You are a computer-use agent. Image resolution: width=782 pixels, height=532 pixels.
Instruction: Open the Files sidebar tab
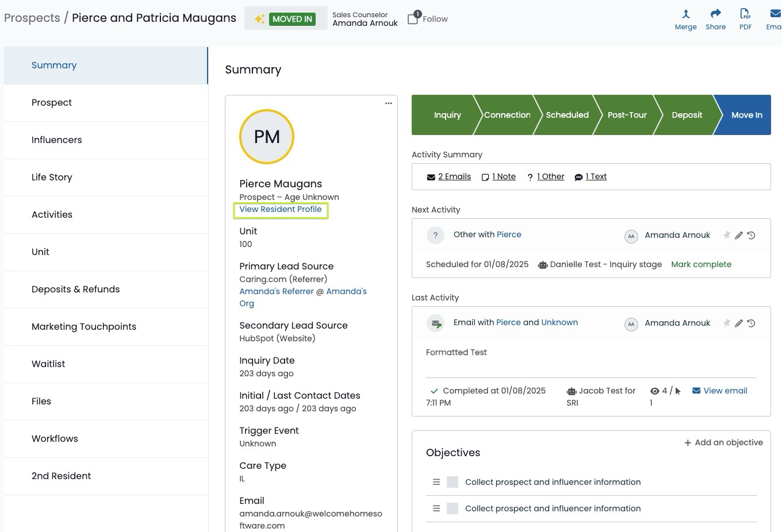coord(106,402)
